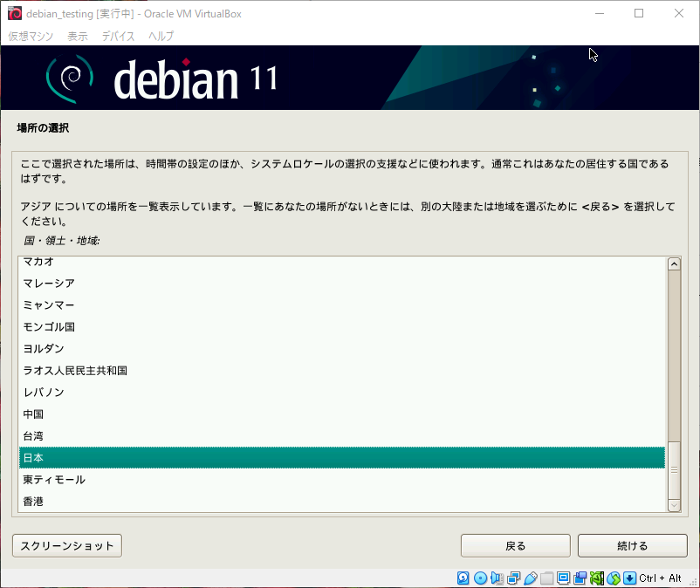Image resolution: width=700 pixels, height=588 pixels.
Task: Select 台湾 in the country list
Action: pyautogui.click(x=342, y=436)
